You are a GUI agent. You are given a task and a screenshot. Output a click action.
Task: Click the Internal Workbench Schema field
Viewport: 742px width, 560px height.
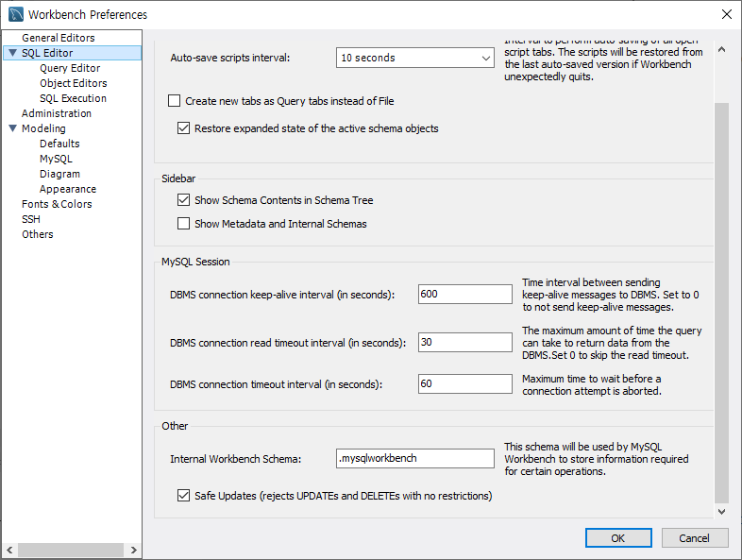[x=415, y=458]
